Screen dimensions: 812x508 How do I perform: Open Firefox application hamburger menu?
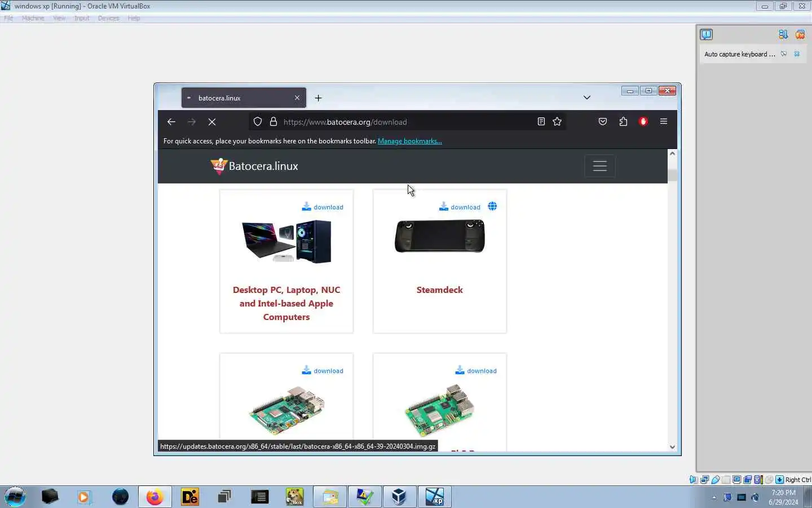[664, 121]
